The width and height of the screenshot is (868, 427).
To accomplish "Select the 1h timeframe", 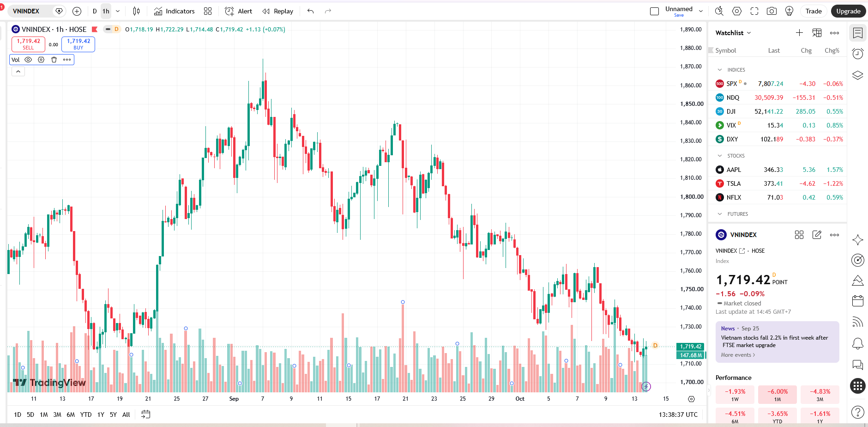I will (x=106, y=11).
